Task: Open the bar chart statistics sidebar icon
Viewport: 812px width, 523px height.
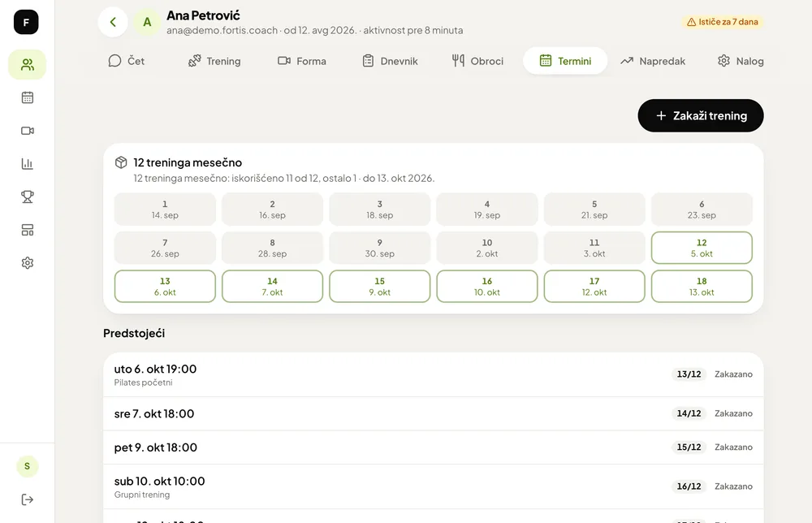Action: [28, 163]
